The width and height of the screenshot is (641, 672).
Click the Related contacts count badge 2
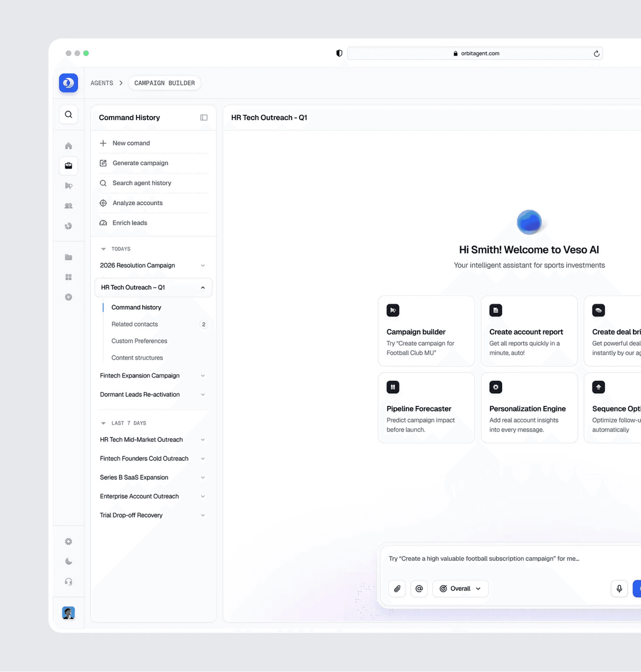point(204,324)
